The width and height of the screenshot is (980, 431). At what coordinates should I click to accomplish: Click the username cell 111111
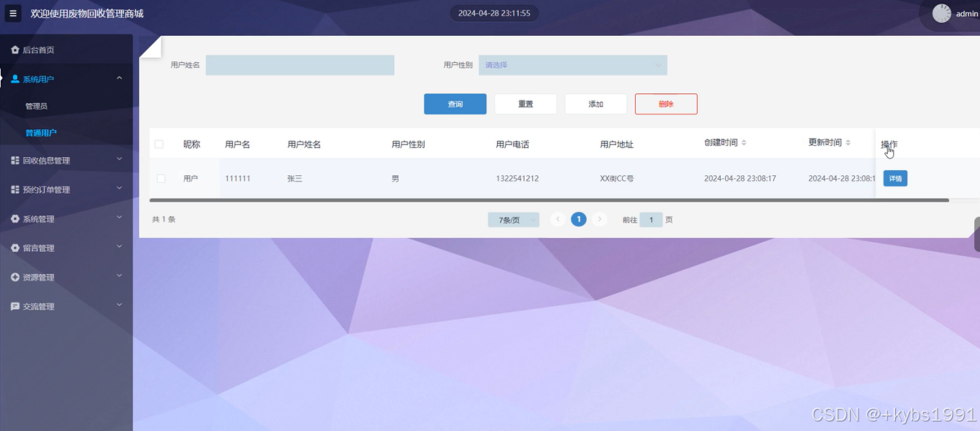(x=238, y=178)
